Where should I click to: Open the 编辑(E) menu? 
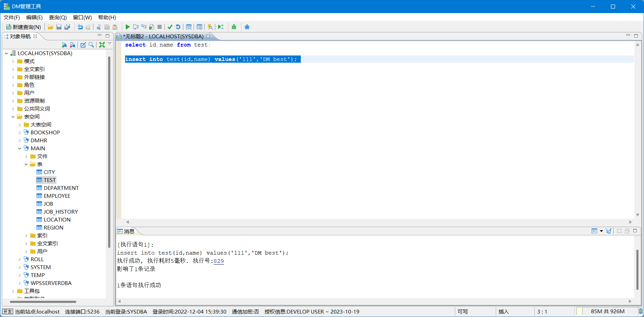pyautogui.click(x=34, y=17)
